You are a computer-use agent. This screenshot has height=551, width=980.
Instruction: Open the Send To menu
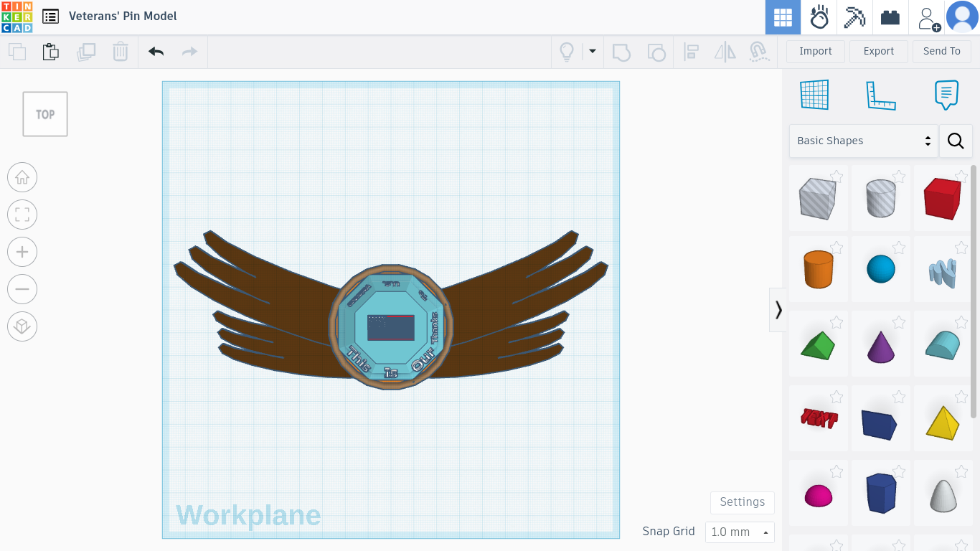coord(942,51)
